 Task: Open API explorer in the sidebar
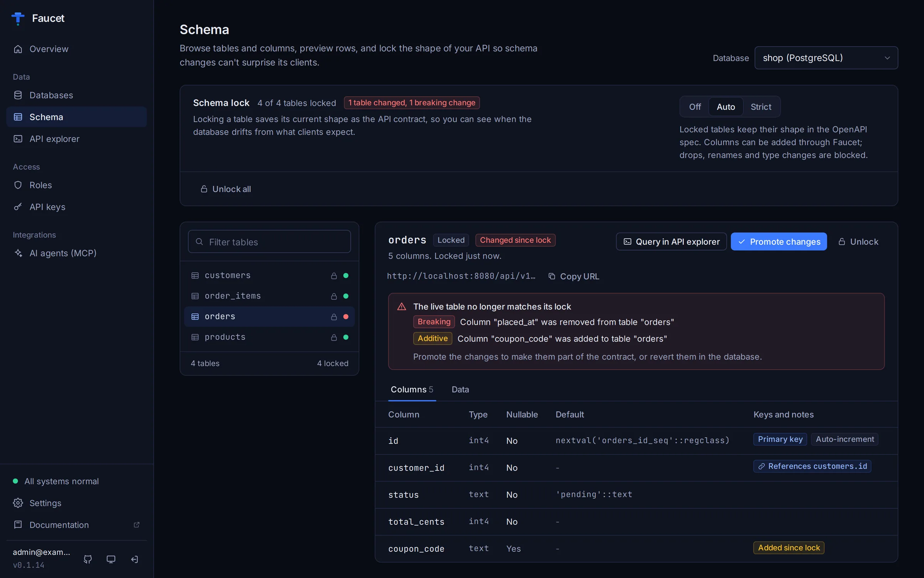tap(76, 139)
